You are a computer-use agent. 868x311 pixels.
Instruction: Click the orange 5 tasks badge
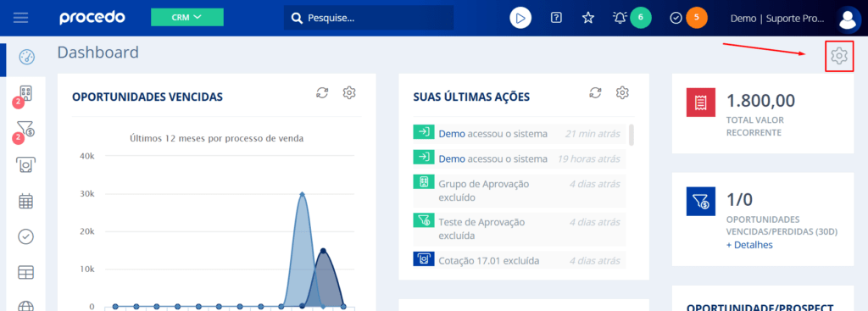tap(697, 18)
